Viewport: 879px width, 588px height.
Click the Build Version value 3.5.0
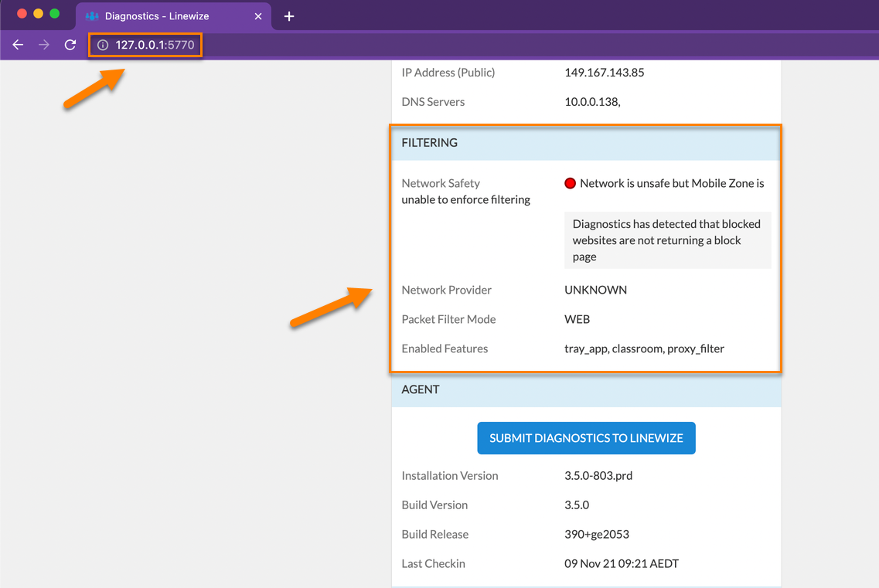pos(577,505)
